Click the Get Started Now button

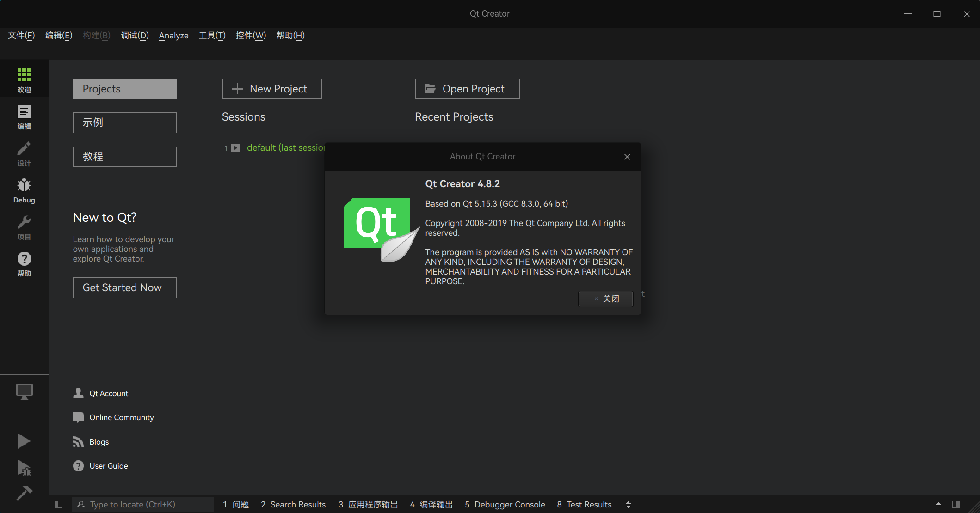pyautogui.click(x=125, y=287)
